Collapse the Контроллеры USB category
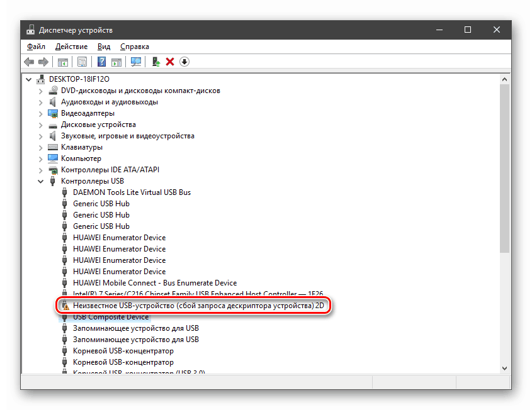532x410 pixels. 41,180
